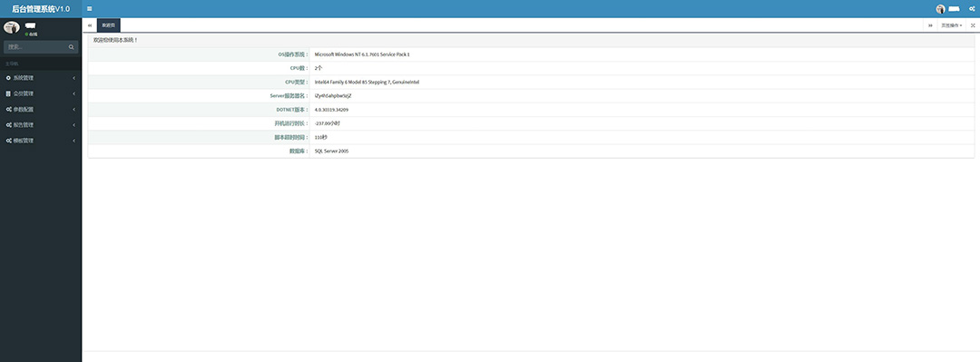Click the OS操作系统 label cell
Viewport: 980px width, 362px height.
[x=199, y=54]
